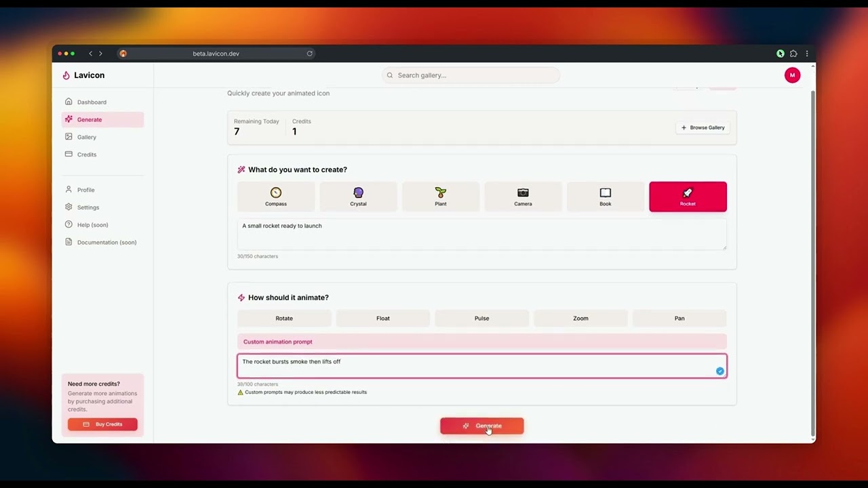Click the icon description text area

click(x=482, y=235)
